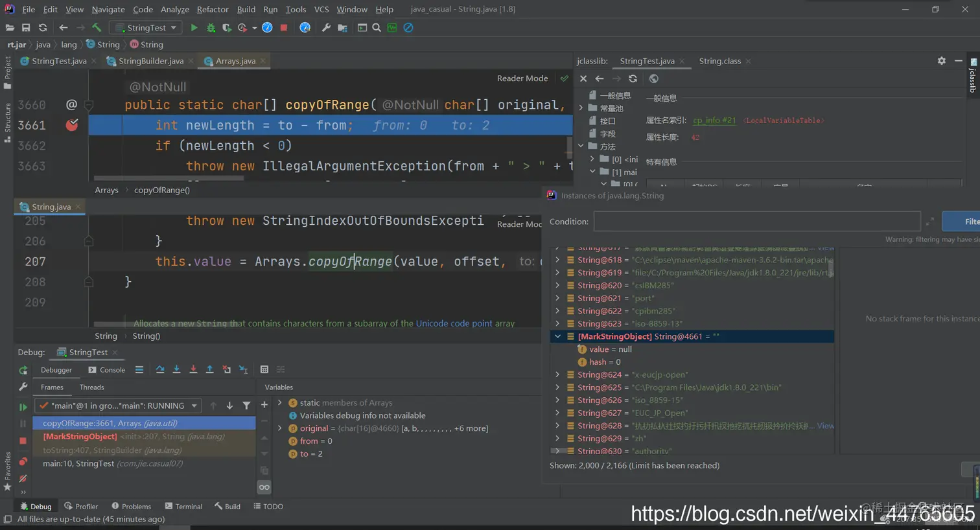Open the Refactor menu
The width and height of the screenshot is (980, 530).
point(213,9)
